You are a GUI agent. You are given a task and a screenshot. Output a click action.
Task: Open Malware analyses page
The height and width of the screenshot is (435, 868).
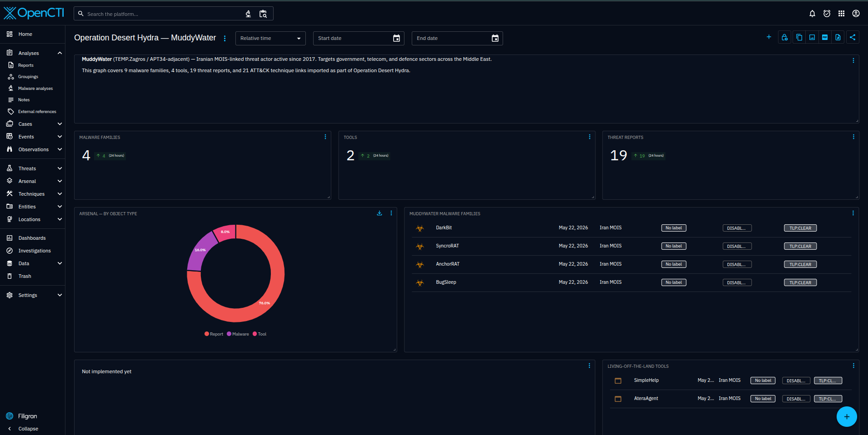tap(32, 89)
